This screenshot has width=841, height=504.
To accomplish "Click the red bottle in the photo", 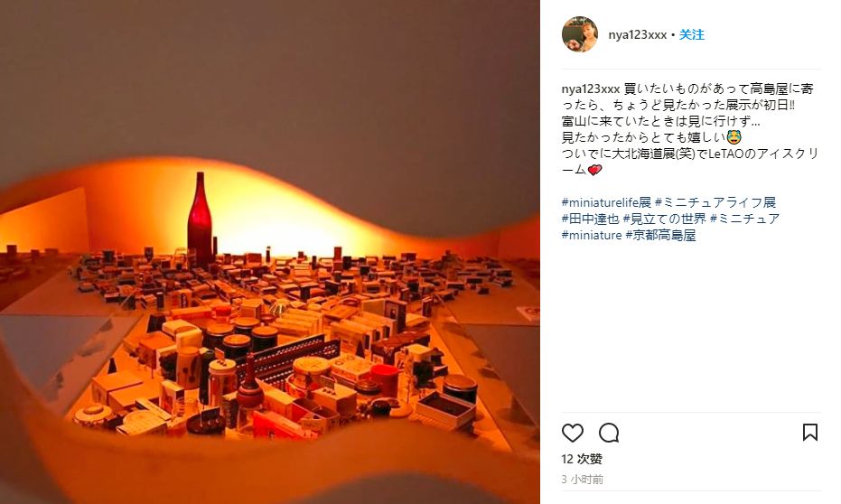I will (200, 219).
